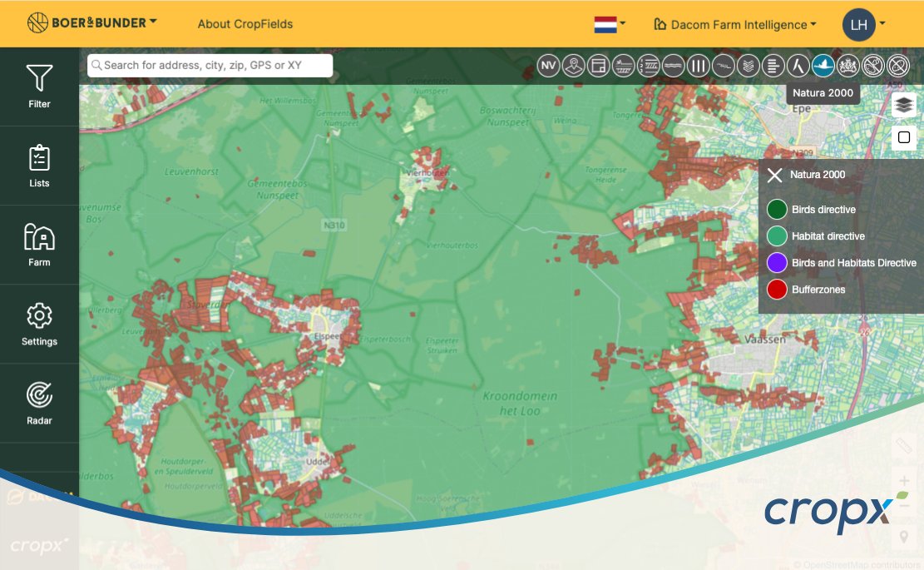This screenshot has height=570, width=924.
Task: Toggle the compass divider layer icon
Action: click(798, 66)
